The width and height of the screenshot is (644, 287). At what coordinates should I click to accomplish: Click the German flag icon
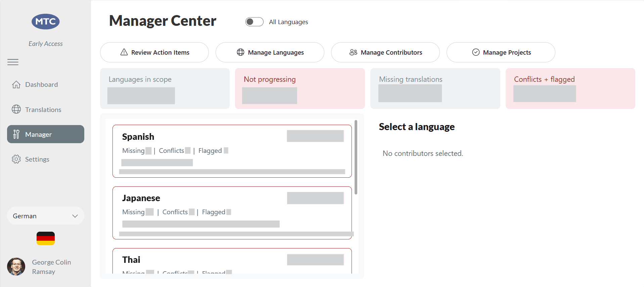[46, 238]
